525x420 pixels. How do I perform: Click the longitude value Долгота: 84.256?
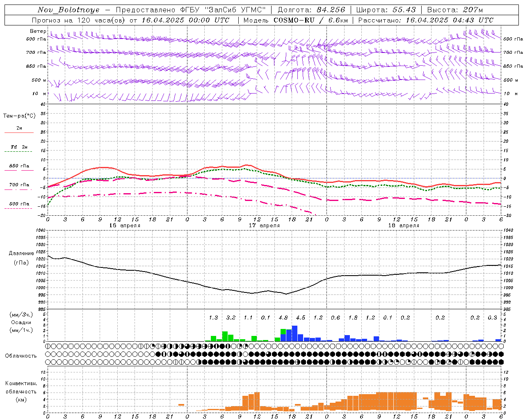coord(311,10)
